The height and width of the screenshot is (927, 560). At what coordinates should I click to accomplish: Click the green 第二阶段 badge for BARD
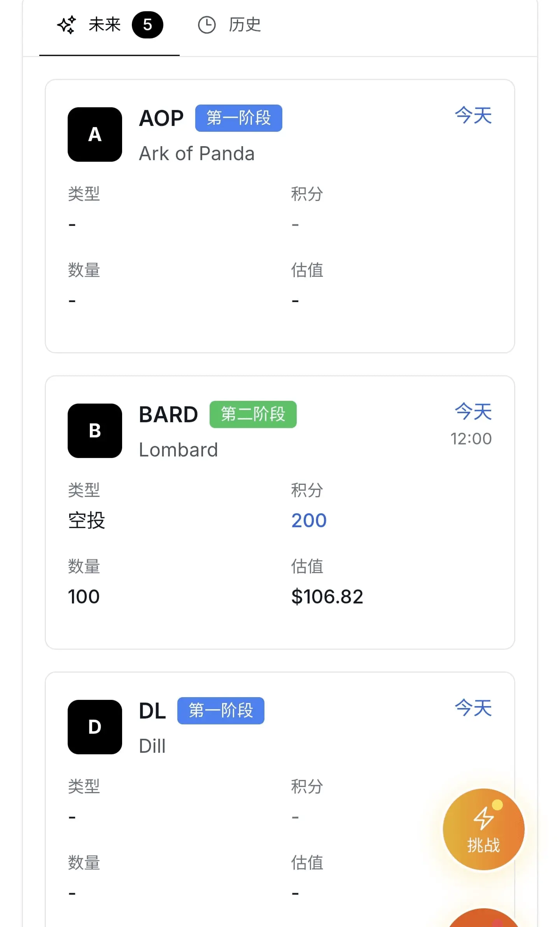tap(253, 415)
